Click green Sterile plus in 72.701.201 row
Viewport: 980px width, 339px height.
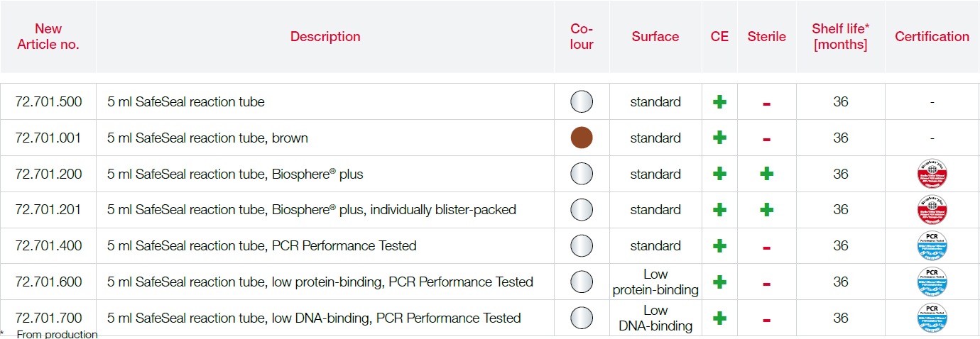766,210
